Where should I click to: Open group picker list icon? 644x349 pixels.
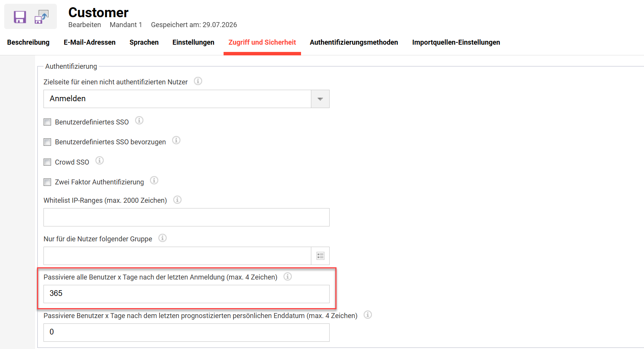(x=320, y=256)
